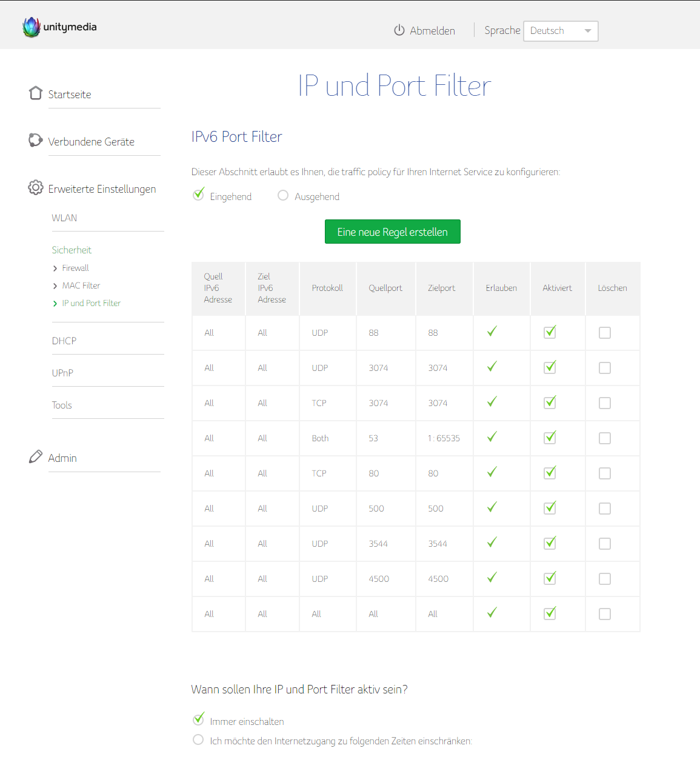Open Admin menu item
The image size is (700, 771).
(x=62, y=458)
